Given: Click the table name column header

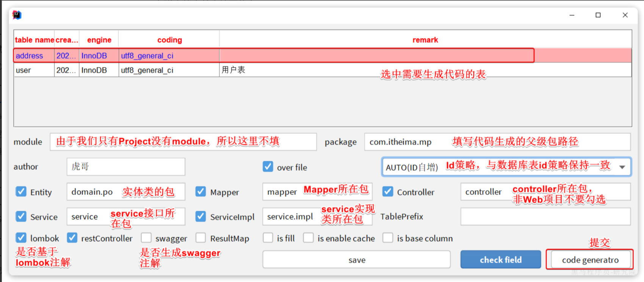Looking at the screenshot, I should point(34,40).
